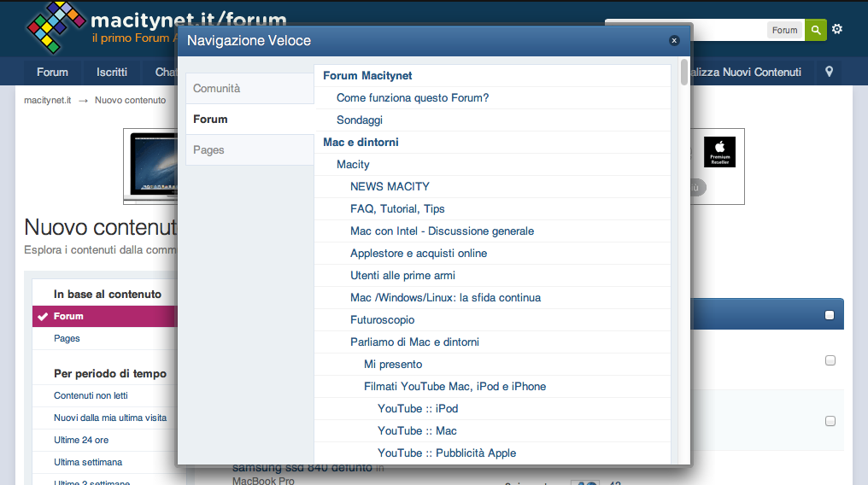Click the green search magnifier button

click(x=815, y=30)
